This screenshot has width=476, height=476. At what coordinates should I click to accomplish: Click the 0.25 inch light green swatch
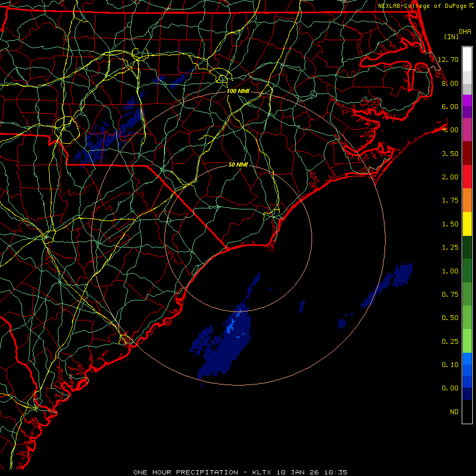[467, 341]
